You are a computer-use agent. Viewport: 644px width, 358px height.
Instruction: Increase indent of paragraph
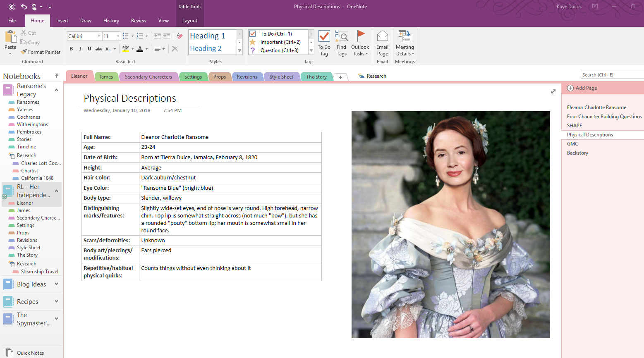tap(167, 36)
